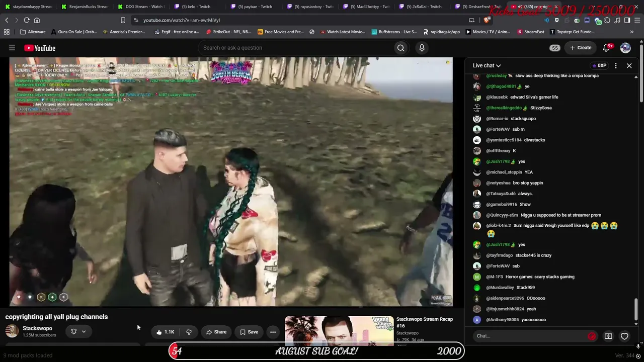Dislike this video
Image resolution: width=644 pixels, height=362 pixels.
click(189, 332)
